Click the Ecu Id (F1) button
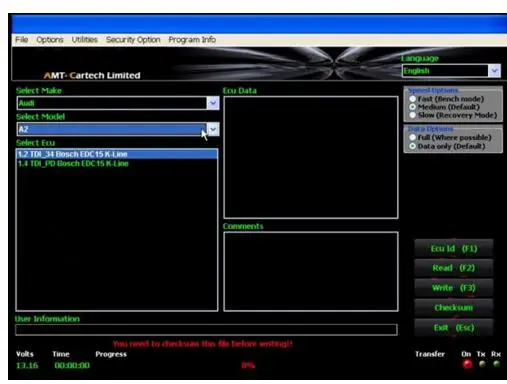The width and height of the screenshot is (507, 384). point(454,249)
